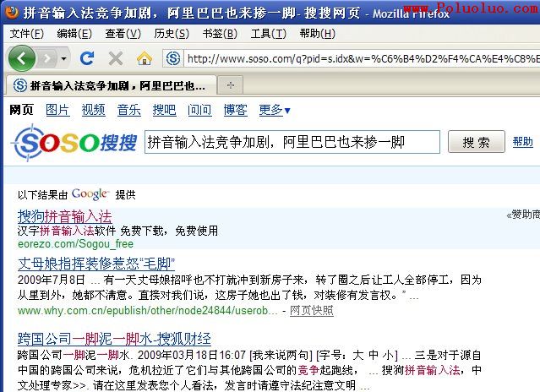Expand the 更多 category dropdown
540x392 pixels.
[275, 111]
